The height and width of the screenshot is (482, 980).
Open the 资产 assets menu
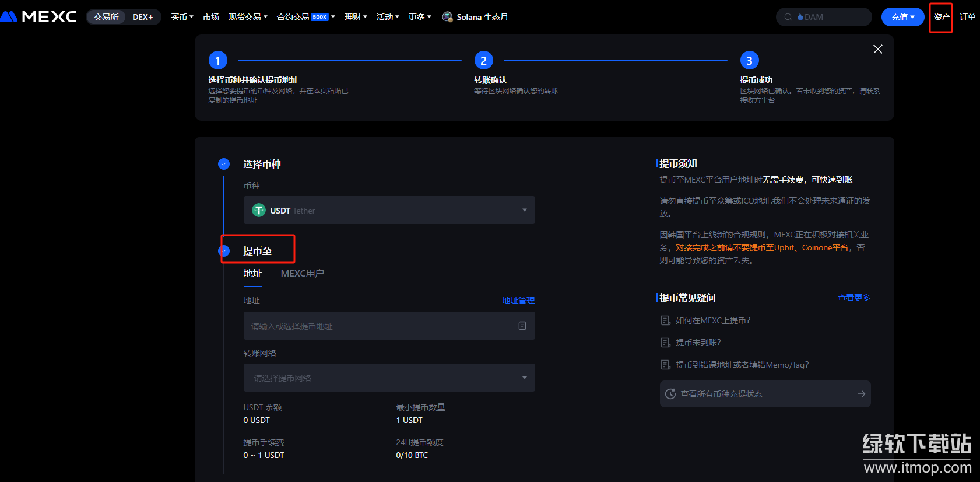[x=941, y=17]
